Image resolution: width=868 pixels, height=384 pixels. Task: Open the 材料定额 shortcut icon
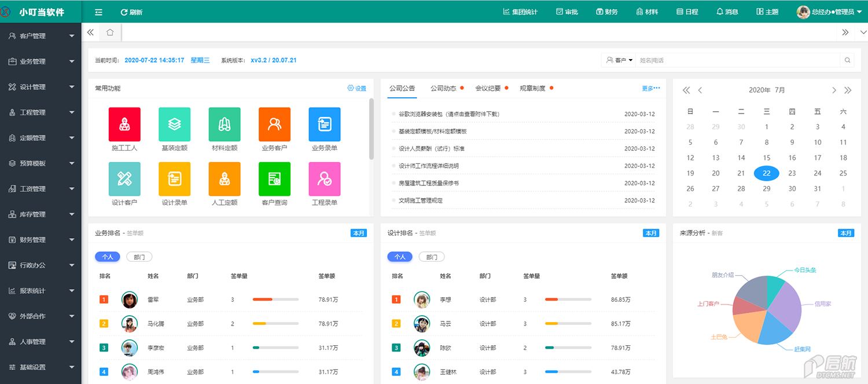[225, 124]
